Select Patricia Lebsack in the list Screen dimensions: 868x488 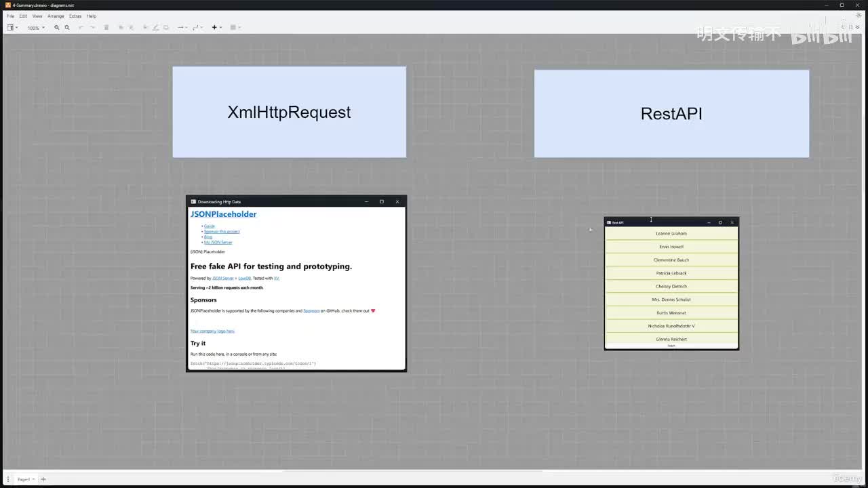[x=671, y=273]
